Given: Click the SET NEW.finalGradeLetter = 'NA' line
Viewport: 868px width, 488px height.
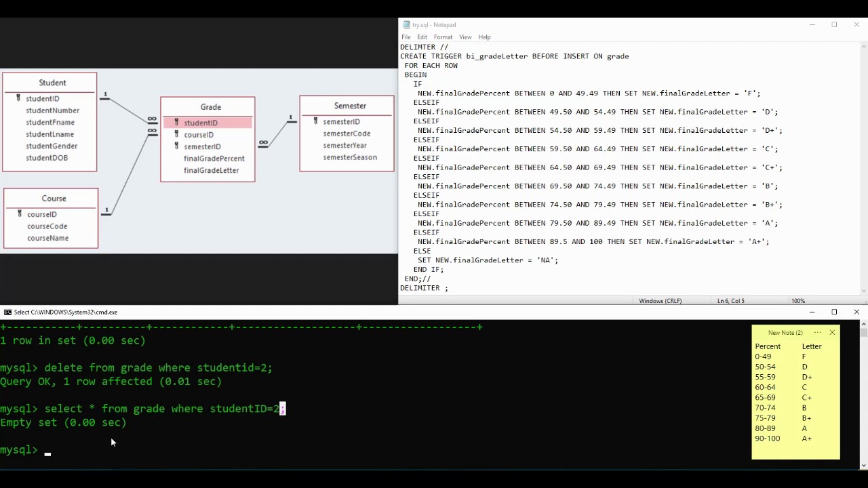Looking at the screenshot, I should coord(488,260).
